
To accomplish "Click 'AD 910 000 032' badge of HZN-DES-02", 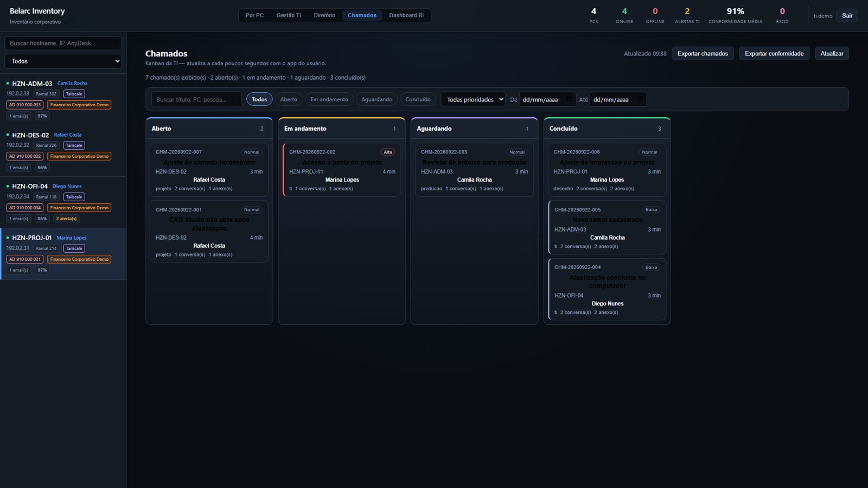I will [25, 156].
